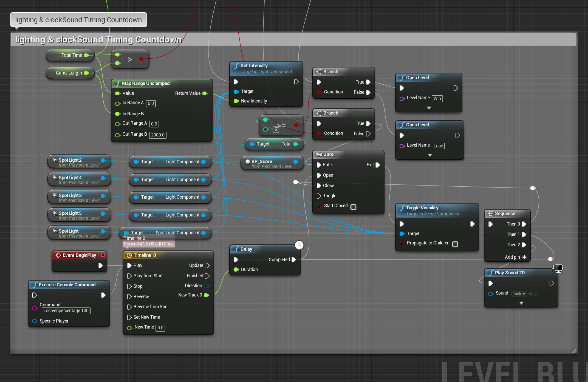Expand the Win Open Level node arrow
This screenshot has height=382, width=588.
coord(429,108)
